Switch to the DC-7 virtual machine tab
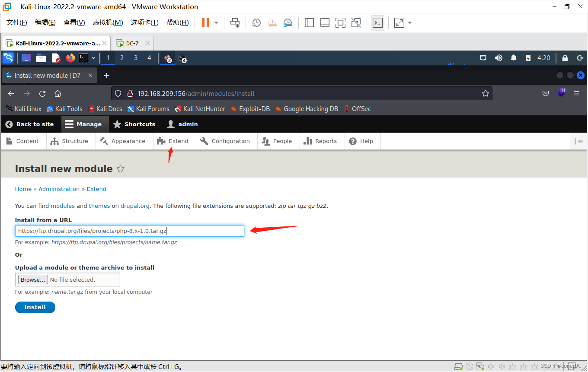 132,43
